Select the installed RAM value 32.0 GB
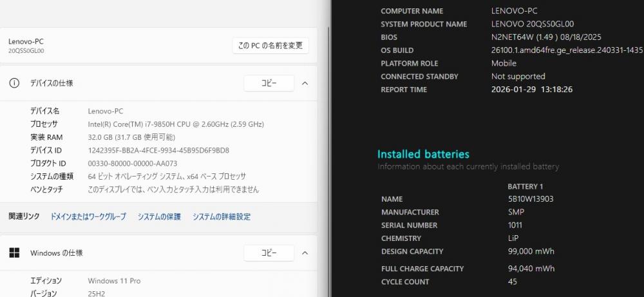Screen dimensions: 644x297 point(131,137)
